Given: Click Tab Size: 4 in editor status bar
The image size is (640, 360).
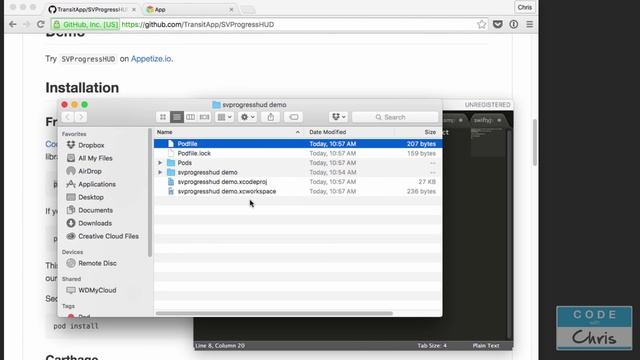Looking at the screenshot, I should tap(432, 346).
